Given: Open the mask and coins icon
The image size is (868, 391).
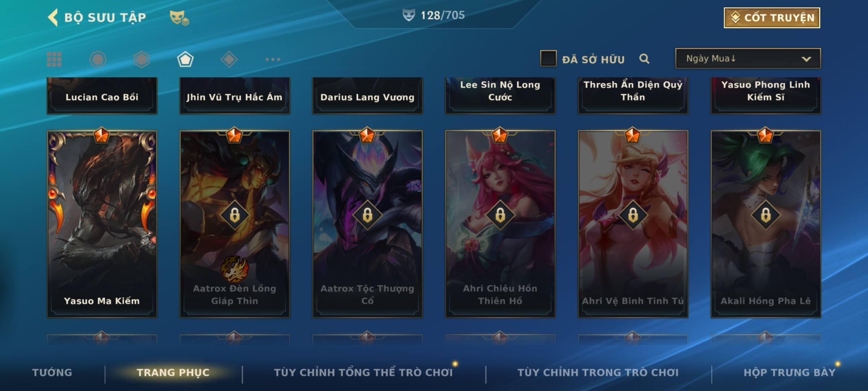Looking at the screenshot, I should tap(179, 18).
